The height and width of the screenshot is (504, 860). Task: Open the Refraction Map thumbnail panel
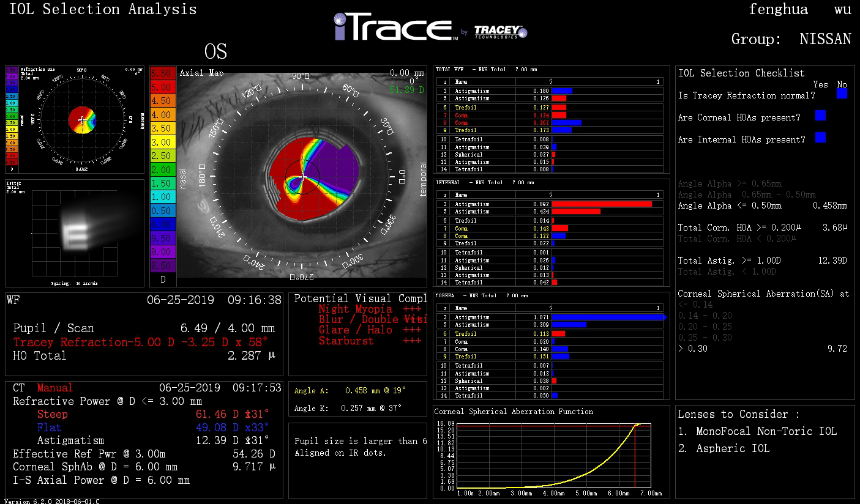(75, 120)
